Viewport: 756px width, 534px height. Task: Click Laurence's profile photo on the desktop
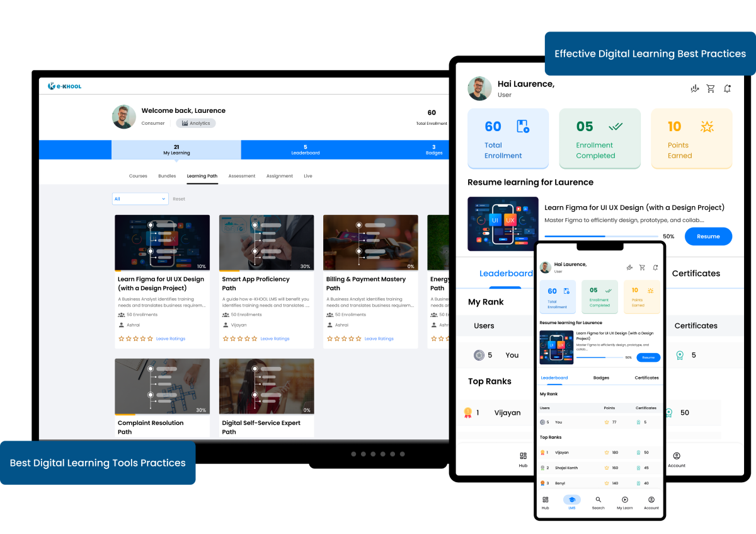click(x=124, y=117)
